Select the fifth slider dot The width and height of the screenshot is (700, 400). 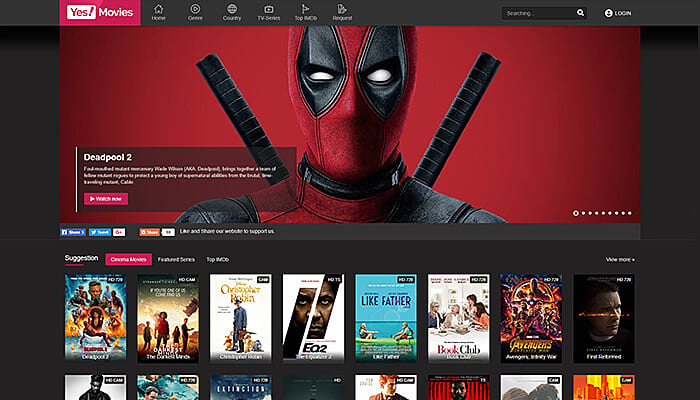603,213
